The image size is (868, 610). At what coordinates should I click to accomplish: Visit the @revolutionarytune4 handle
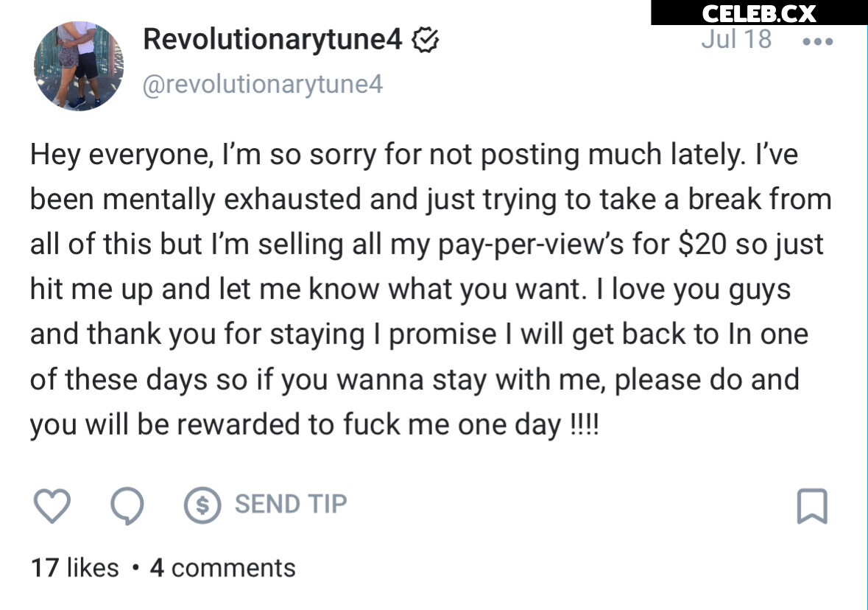(263, 84)
